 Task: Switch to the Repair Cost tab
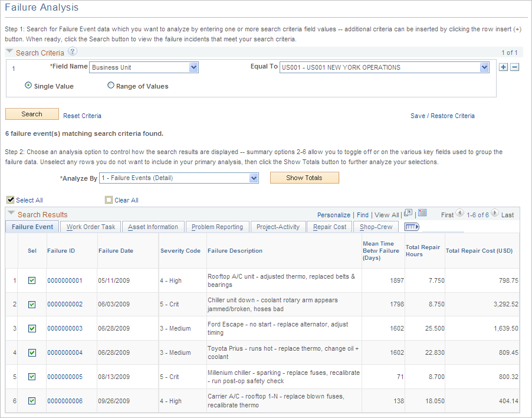tap(329, 226)
